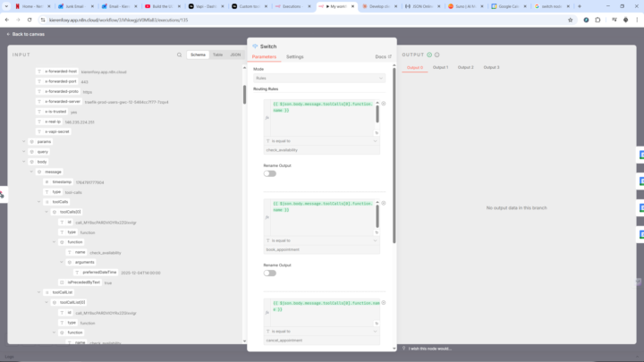Click the check_availability value field
644x362 pixels.
point(322,150)
